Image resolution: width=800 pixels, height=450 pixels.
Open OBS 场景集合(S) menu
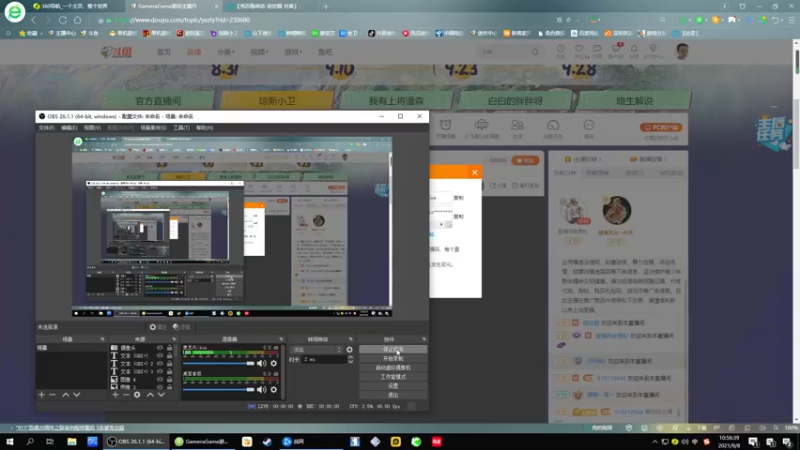(x=153, y=128)
